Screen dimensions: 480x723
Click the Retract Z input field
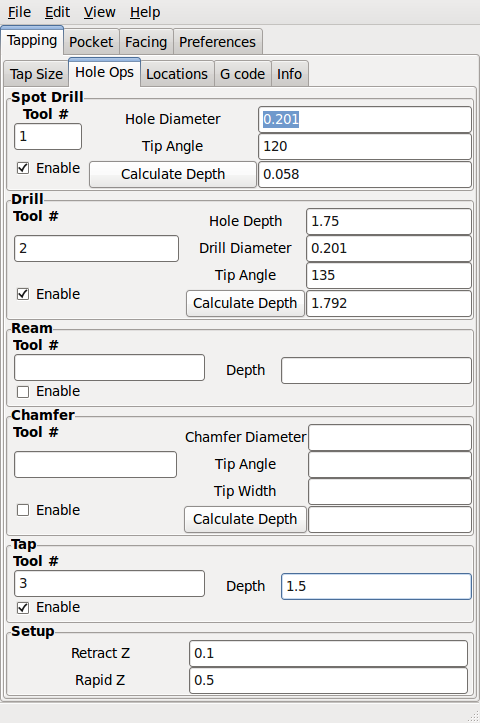tap(328, 653)
